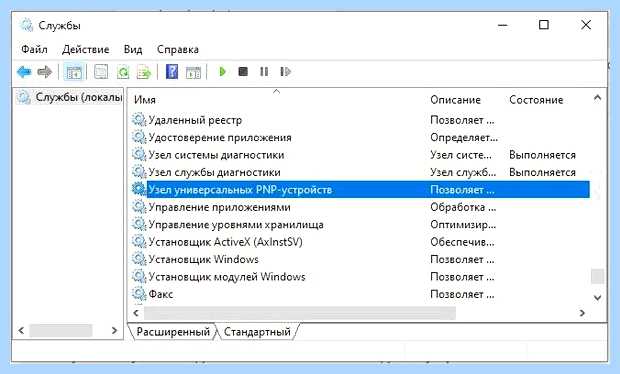Maximize the Службы window
Image resolution: width=620 pixels, height=374 pixels.
coord(544,25)
